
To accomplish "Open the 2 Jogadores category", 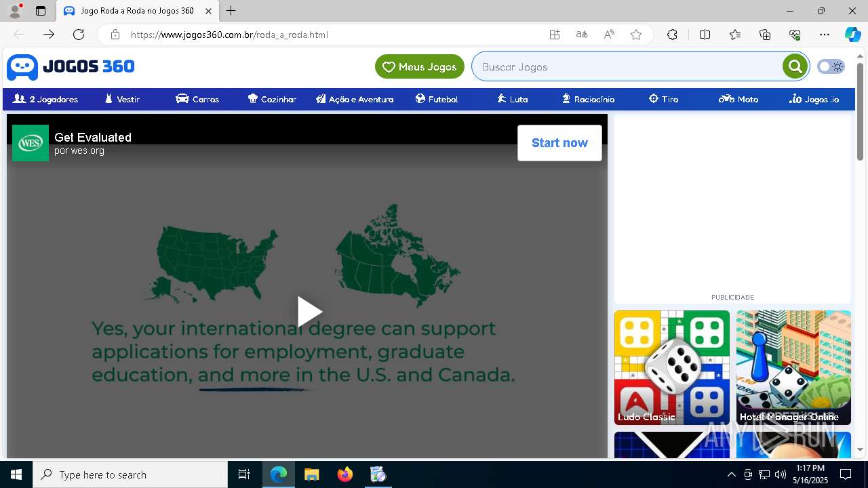I will coord(45,99).
